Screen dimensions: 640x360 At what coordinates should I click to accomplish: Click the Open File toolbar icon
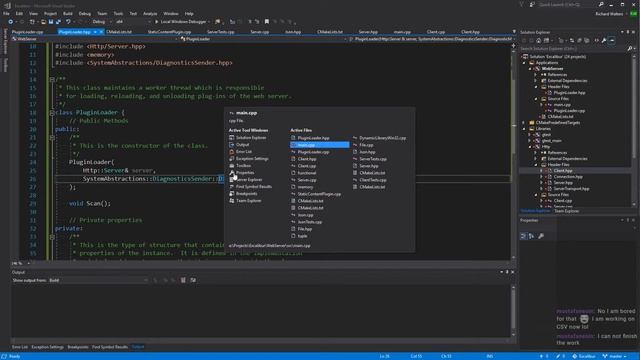click(43, 22)
